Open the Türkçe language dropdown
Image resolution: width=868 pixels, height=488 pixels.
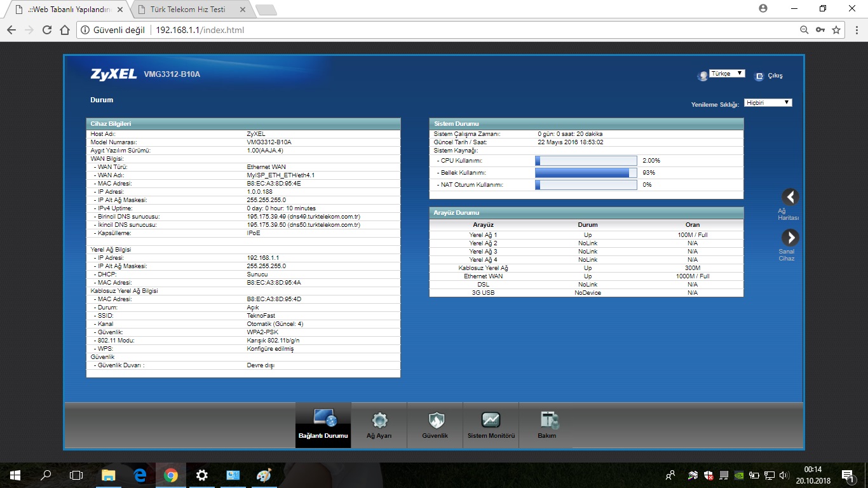727,74
